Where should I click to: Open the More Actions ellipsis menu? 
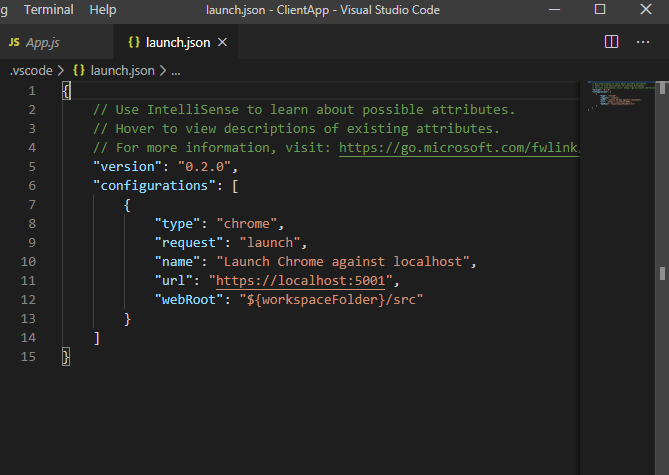tap(643, 42)
